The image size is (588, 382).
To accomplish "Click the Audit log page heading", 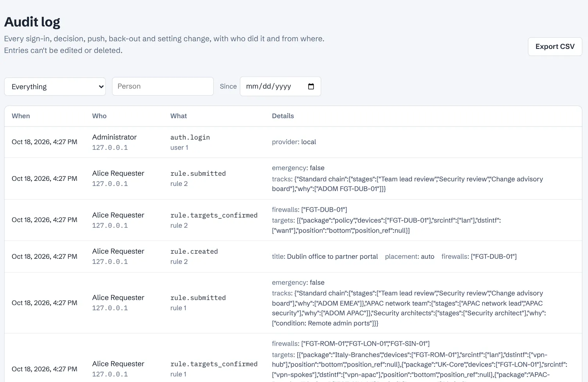I will pyautogui.click(x=32, y=22).
